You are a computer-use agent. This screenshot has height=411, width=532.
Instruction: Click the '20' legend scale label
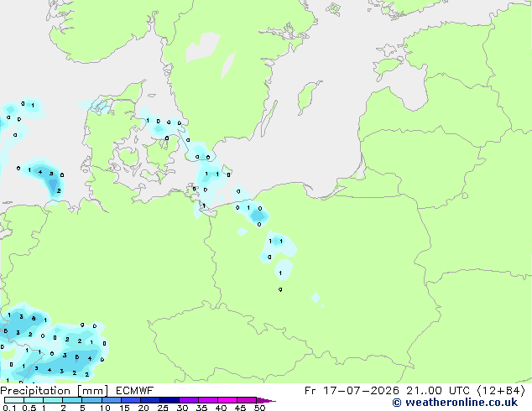tap(143, 408)
